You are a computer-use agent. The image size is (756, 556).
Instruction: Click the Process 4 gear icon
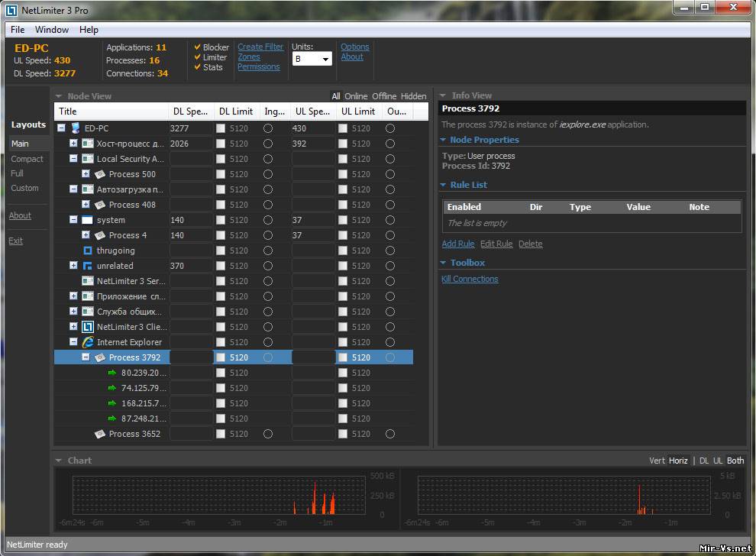[100, 235]
